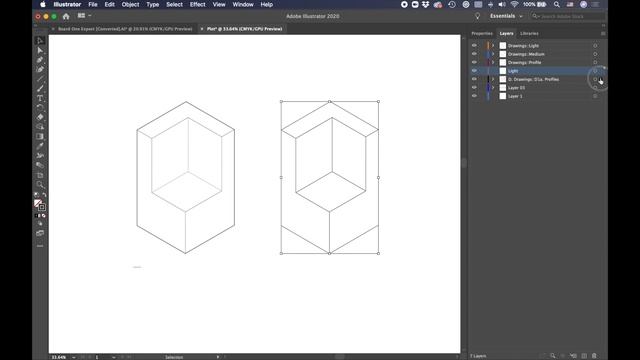This screenshot has height=360, width=640.
Task: Swap fill and stroke colors
Action: click(x=44, y=195)
